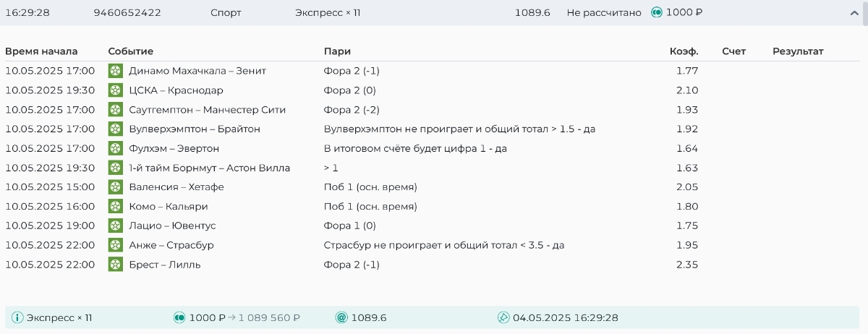Click the stake coin icon in the bottom summary

pyautogui.click(x=179, y=318)
